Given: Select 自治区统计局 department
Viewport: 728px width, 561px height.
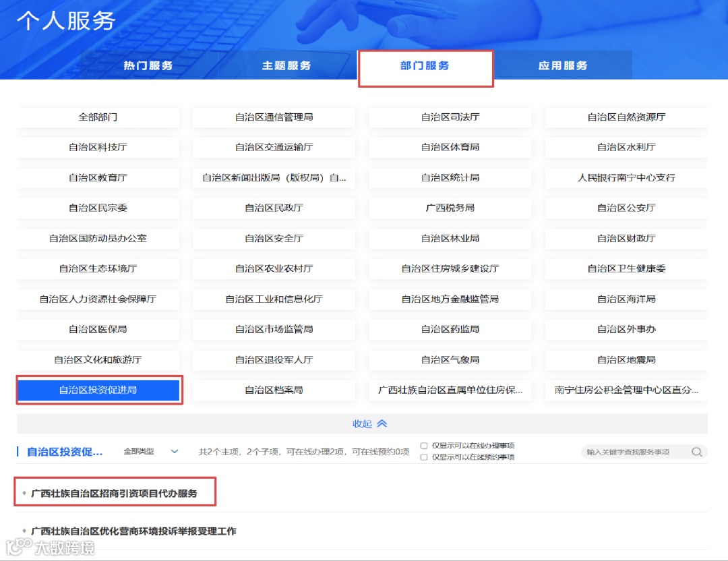Looking at the screenshot, I should pos(450,178).
